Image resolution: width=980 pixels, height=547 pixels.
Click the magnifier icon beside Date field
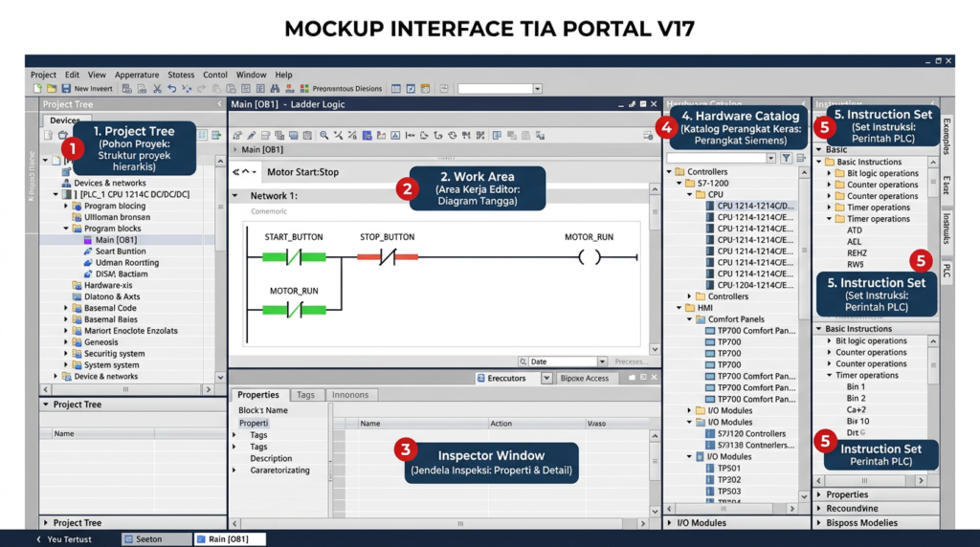click(x=523, y=361)
